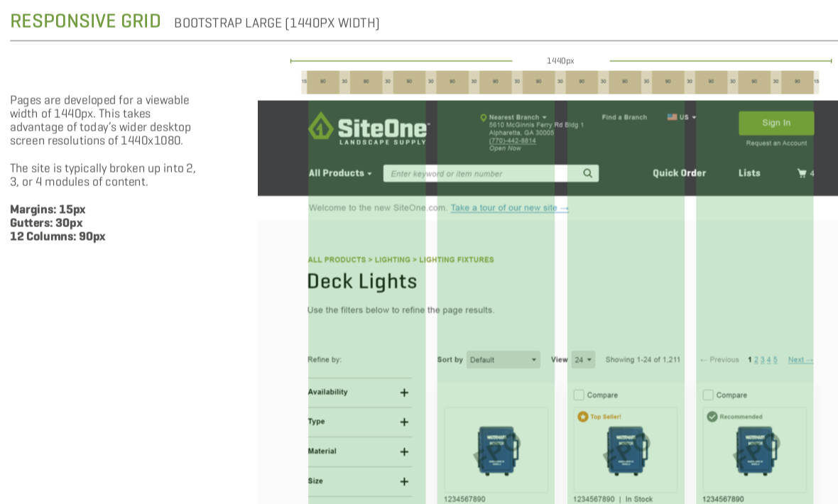Open Lists in the navigation

click(x=749, y=173)
